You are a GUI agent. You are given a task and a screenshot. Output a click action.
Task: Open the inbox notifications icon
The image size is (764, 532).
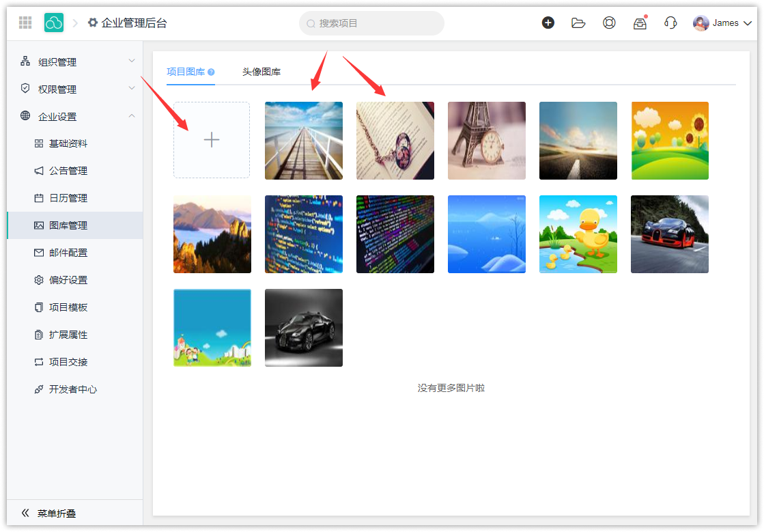coord(640,23)
